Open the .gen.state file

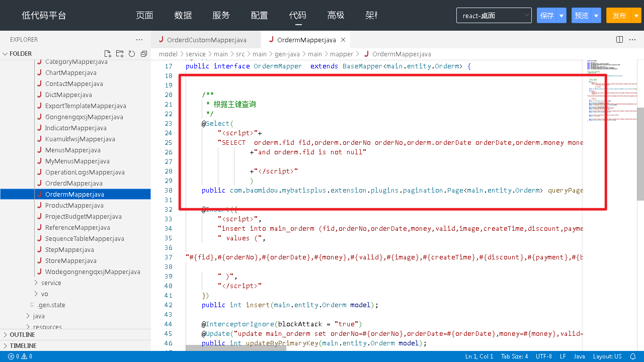[51, 305]
